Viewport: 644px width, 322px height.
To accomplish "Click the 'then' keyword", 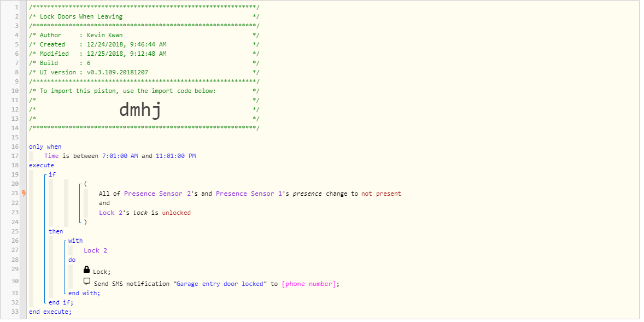I will [56, 231].
